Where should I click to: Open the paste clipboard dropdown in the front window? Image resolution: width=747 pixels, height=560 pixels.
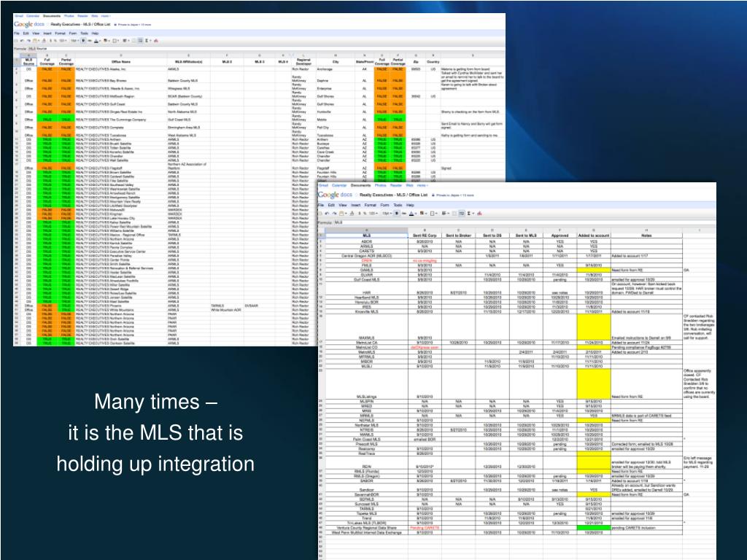(343, 214)
